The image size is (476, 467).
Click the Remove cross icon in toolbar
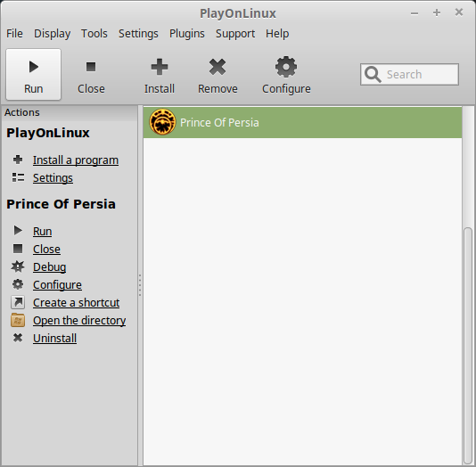pos(217,67)
